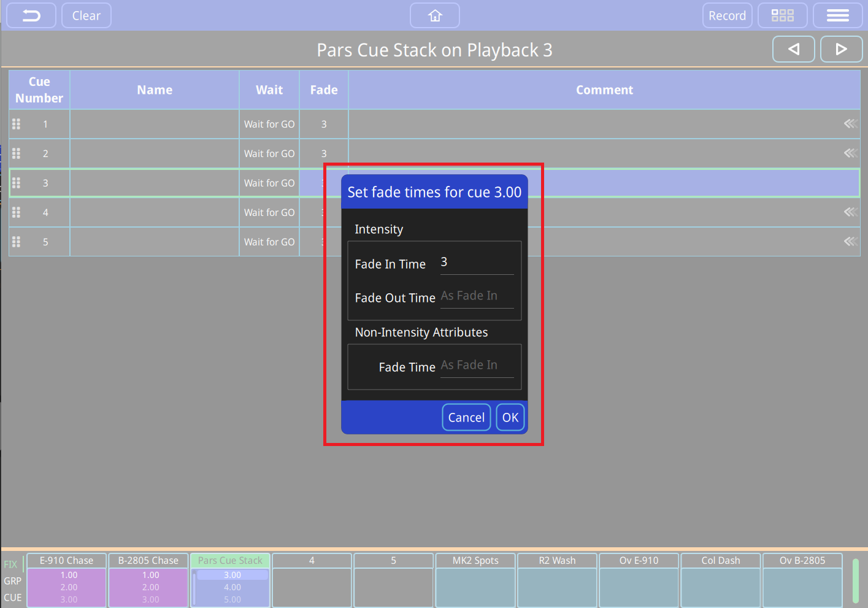Screen dimensions: 868x608
Task: Click the Fade Out Time field
Action: 477,297
